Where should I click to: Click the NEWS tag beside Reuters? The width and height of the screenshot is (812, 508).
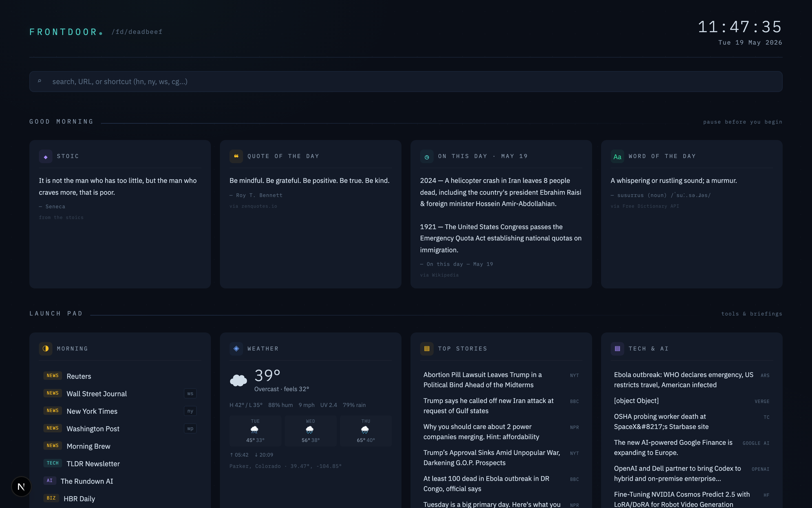(x=53, y=376)
